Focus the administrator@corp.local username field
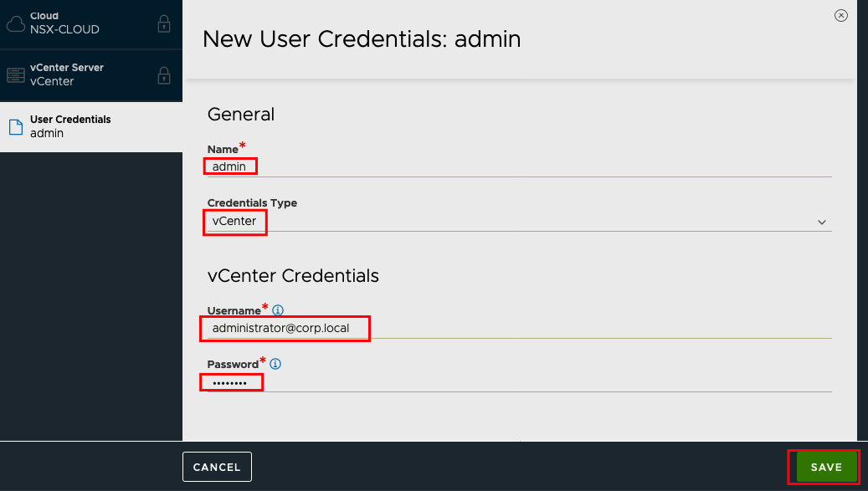This screenshot has width=868, height=491. point(519,328)
